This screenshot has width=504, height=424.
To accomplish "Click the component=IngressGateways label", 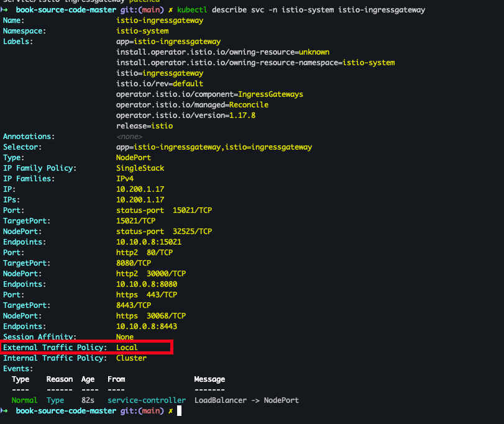I will point(209,94).
